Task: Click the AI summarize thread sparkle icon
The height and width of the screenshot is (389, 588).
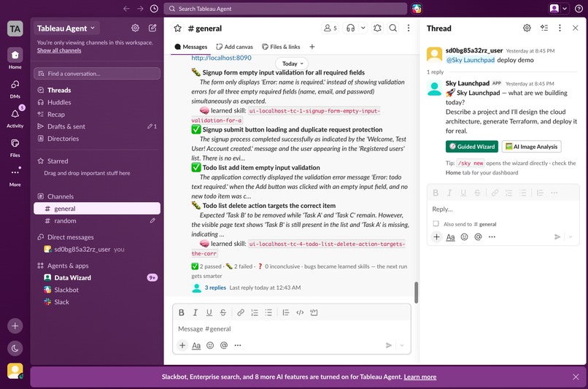Action: [x=544, y=28]
